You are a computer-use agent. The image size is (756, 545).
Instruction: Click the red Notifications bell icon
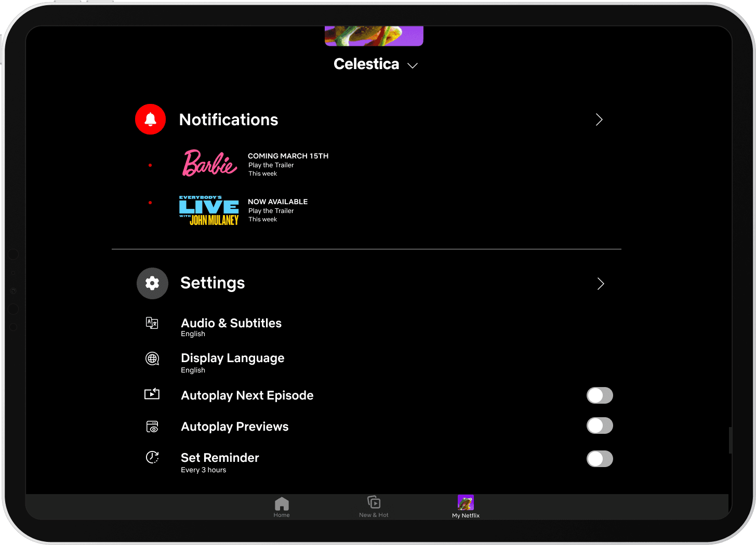click(150, 119)
